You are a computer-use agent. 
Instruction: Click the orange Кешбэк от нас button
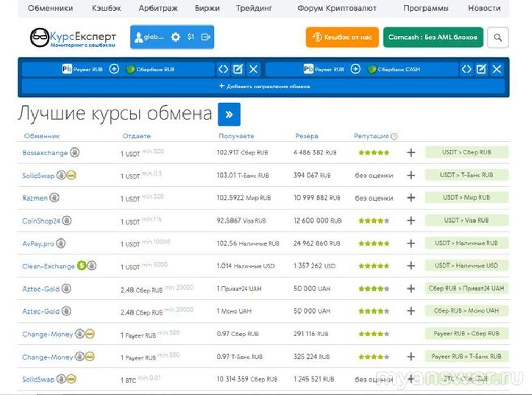(x=342, y=37)
